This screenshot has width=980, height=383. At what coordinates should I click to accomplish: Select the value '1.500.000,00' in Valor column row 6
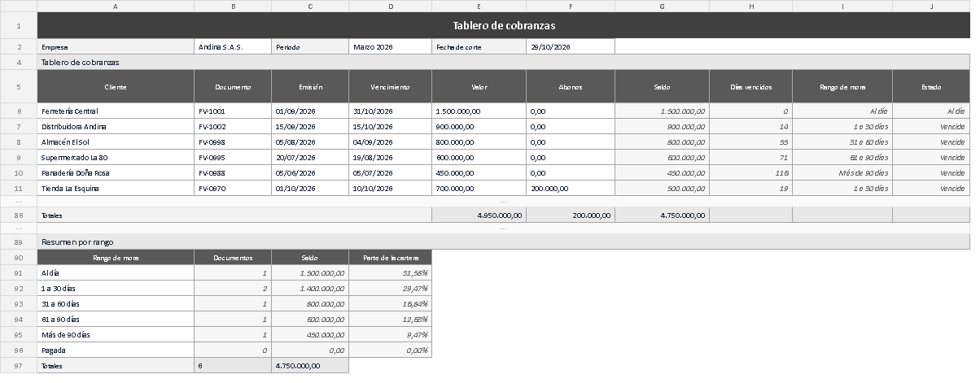[479, 111]
